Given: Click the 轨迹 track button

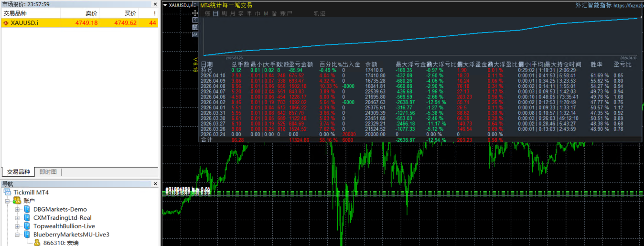Looking at the screenshot, I should 320,13.
